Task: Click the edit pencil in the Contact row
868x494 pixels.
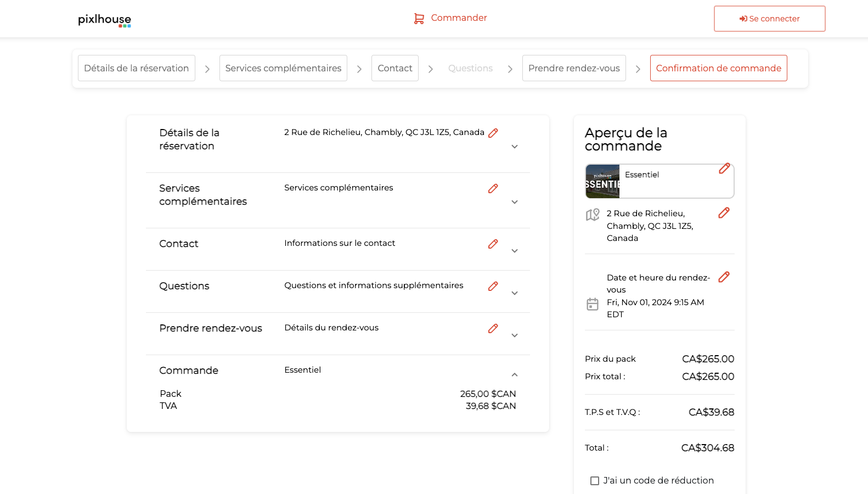Action: click(493, 244)
